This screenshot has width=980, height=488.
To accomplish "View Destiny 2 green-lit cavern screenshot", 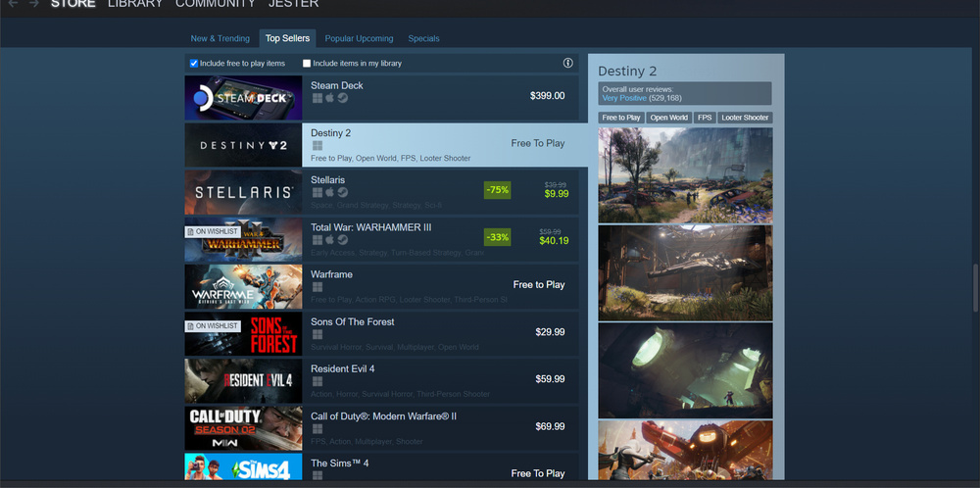I will [x=685, y=370].
